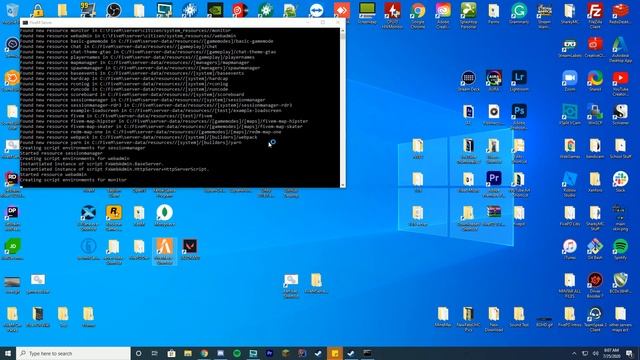
Task: Open Task View on the taskbar
Action: tap(155, 353)
